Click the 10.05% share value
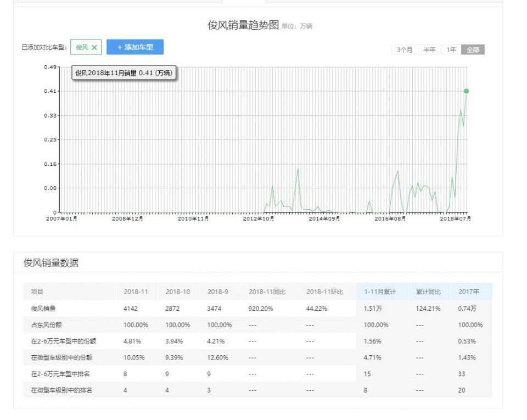The height and width of the screenshot is (420, 527). [134, 357]
